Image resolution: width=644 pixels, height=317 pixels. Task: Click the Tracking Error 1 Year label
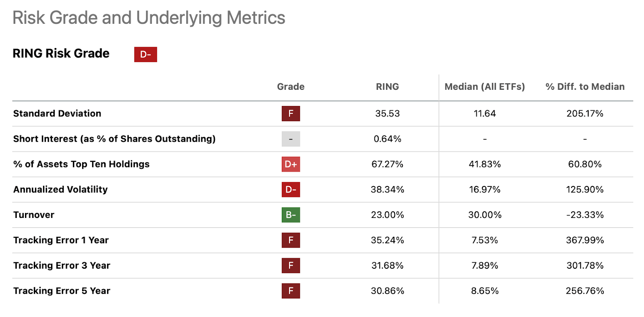pyautogui.click(x=61, y=240)
